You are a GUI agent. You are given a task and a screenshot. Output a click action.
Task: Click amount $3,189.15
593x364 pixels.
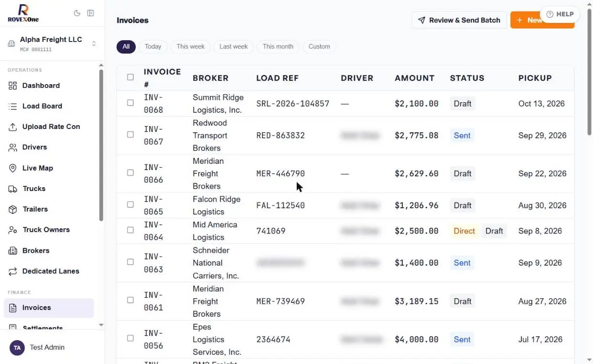(416, 301)
